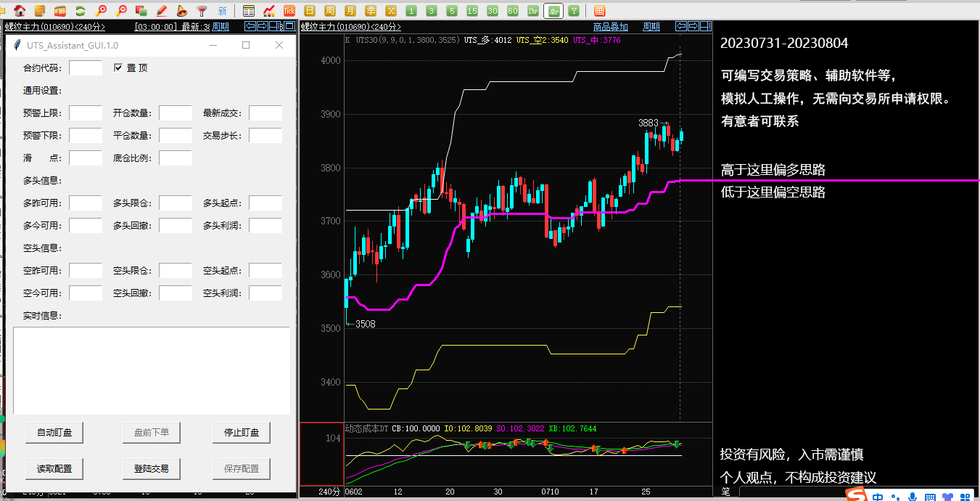The height and width of the screenshot is (501, 980).
Task: Click the 合约代码 input field
Action: pos(86,68)
